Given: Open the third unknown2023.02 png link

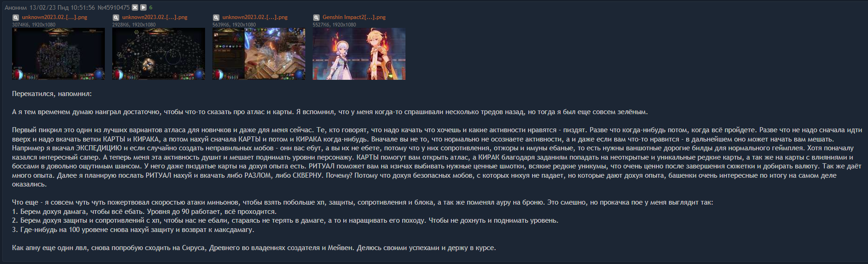Looking at the screenshot, I should point(255,17).
